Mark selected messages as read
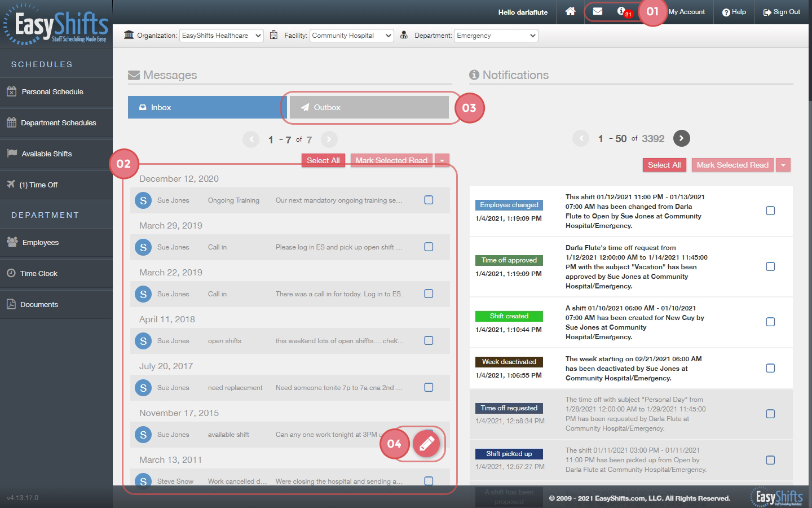This screenshot has height=508, width=812. click(391, 160)
